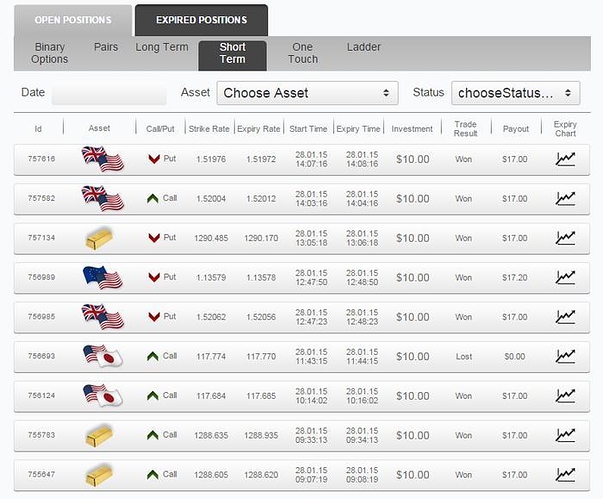Click the Payout column header
This screenshot has width=603, height=499.
tap(516, 129)
